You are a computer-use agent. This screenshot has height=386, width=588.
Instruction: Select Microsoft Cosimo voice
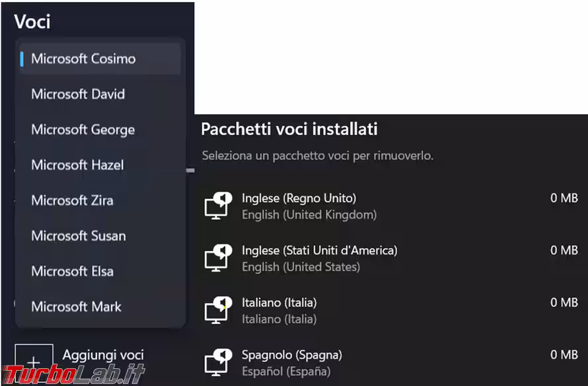tap(83, 59)
